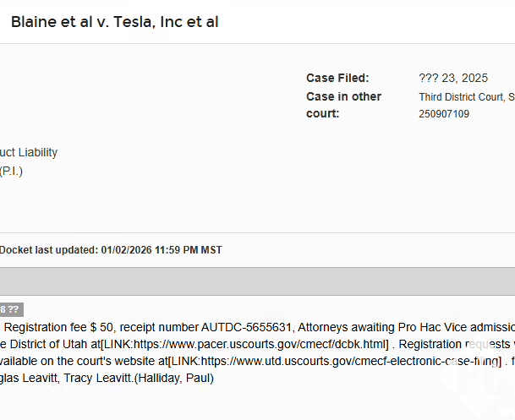Screen dimensions: 515x420
Task: Click the Case Filed label
Action: 337,79
